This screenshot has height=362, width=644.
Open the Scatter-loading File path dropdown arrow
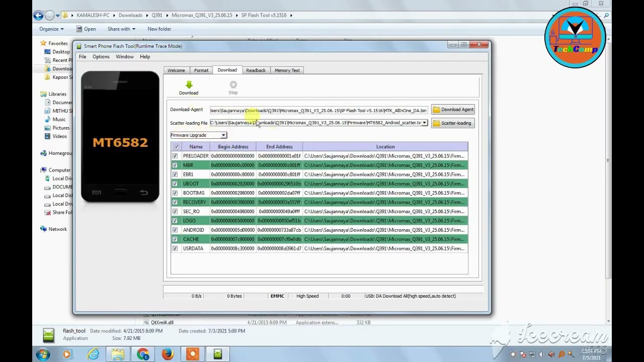point(424,123)
